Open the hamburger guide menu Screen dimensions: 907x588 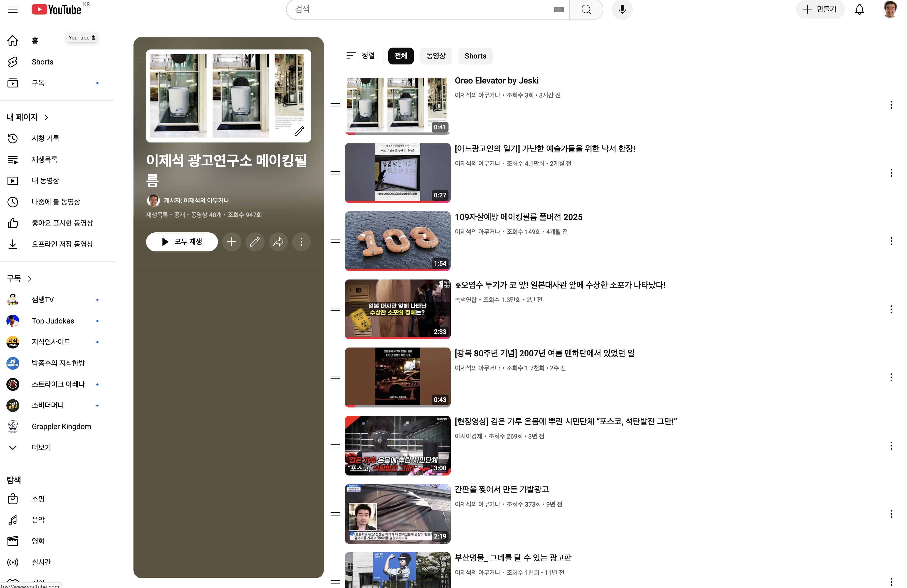(13, 9)
